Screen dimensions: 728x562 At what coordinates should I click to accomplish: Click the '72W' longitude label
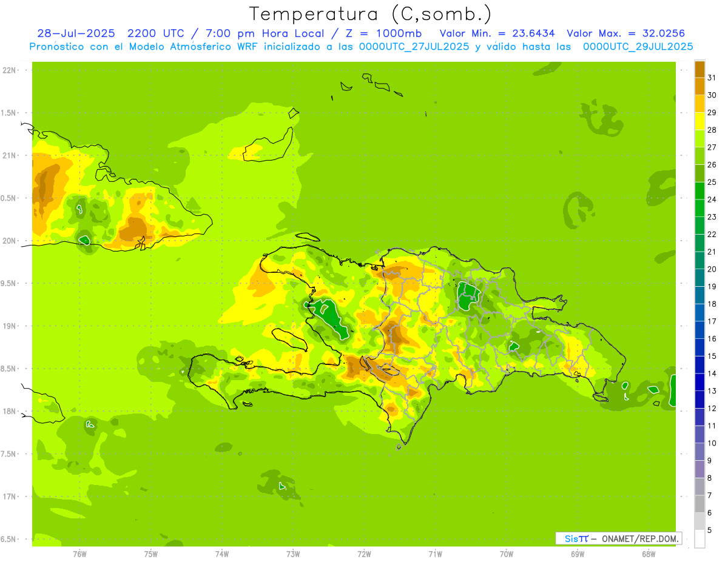point(364,554)
